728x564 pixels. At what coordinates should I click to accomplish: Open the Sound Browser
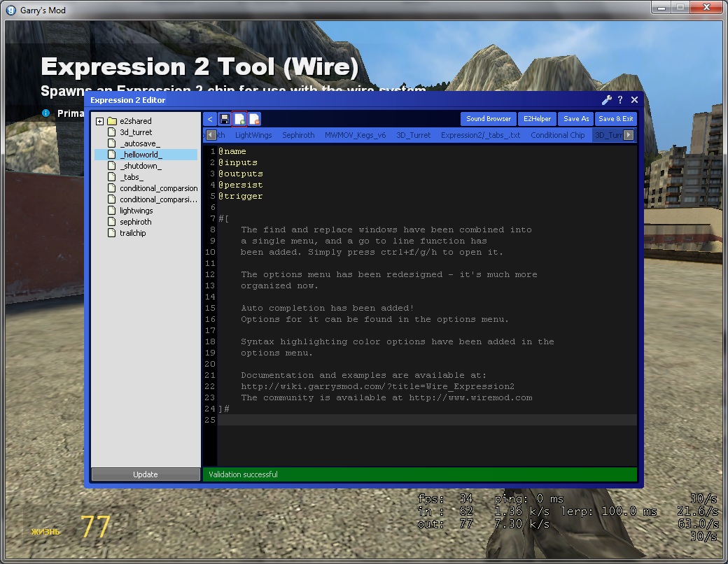coord(489,119)
